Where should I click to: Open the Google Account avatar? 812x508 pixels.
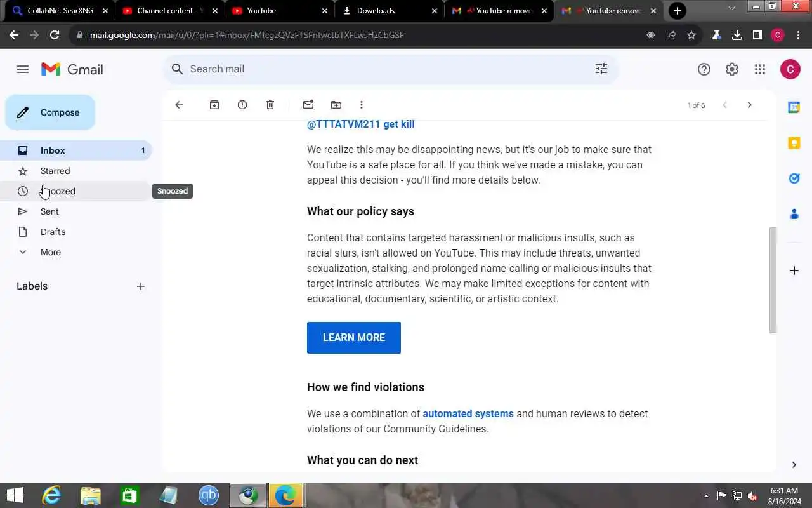coord(790,69)
